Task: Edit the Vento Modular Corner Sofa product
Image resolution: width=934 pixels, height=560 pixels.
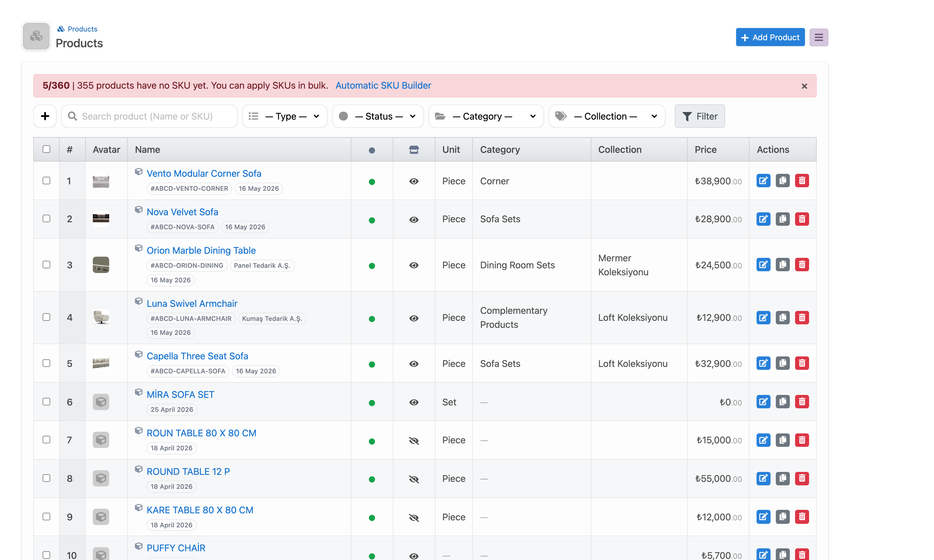Action: pyautogui.click(x=763, y=181)
